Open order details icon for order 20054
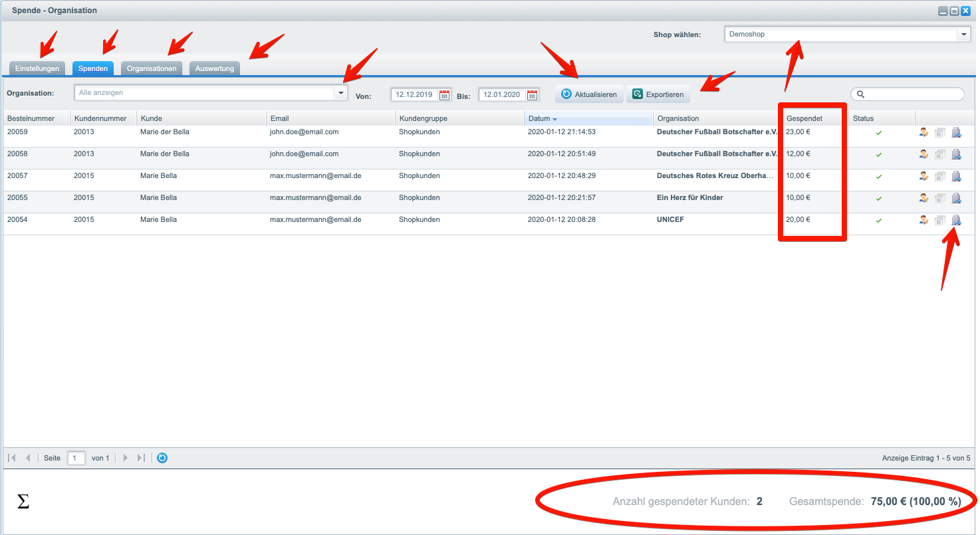 pos(940,221)
